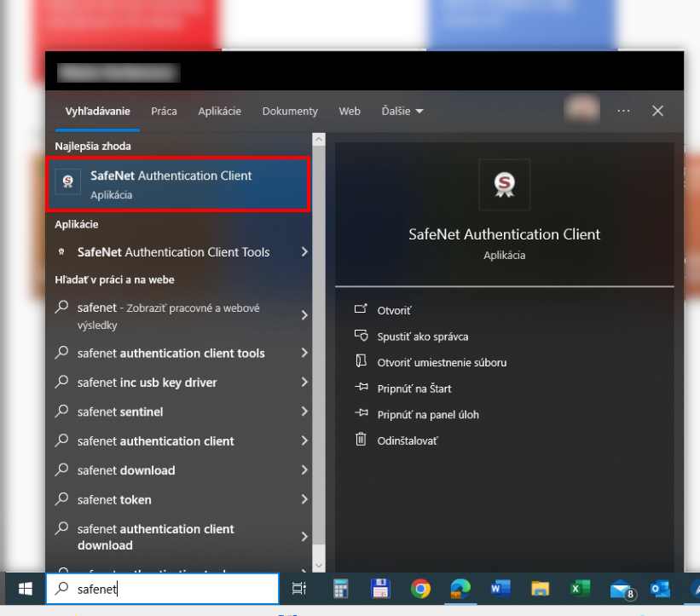Click the taskbar search box with 'safenet'
700x616 pixels.
[163, 589]
